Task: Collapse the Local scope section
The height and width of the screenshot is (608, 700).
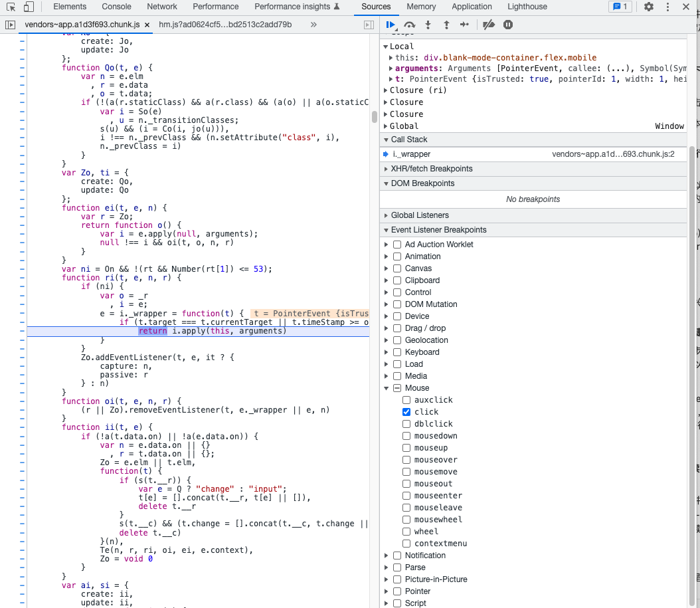Action: [x=386, y=47]
